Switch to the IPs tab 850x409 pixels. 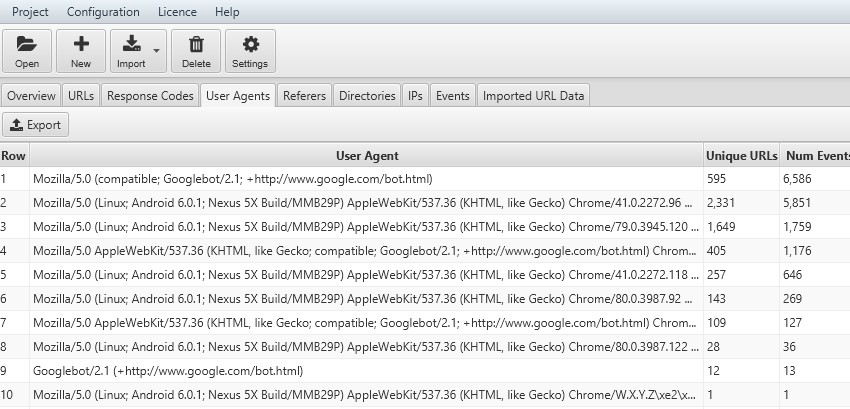coord(415,95)
